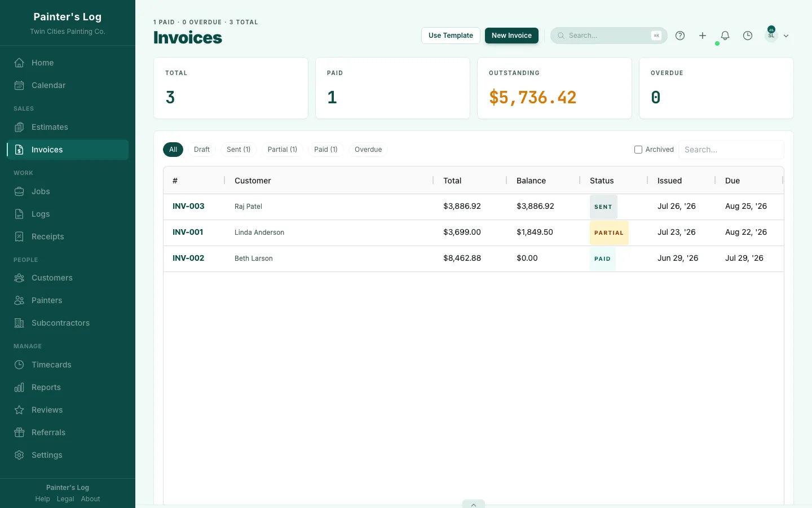812x508 pixels.
Task: Select the All filter tab
Action: (x=173, y=150)
